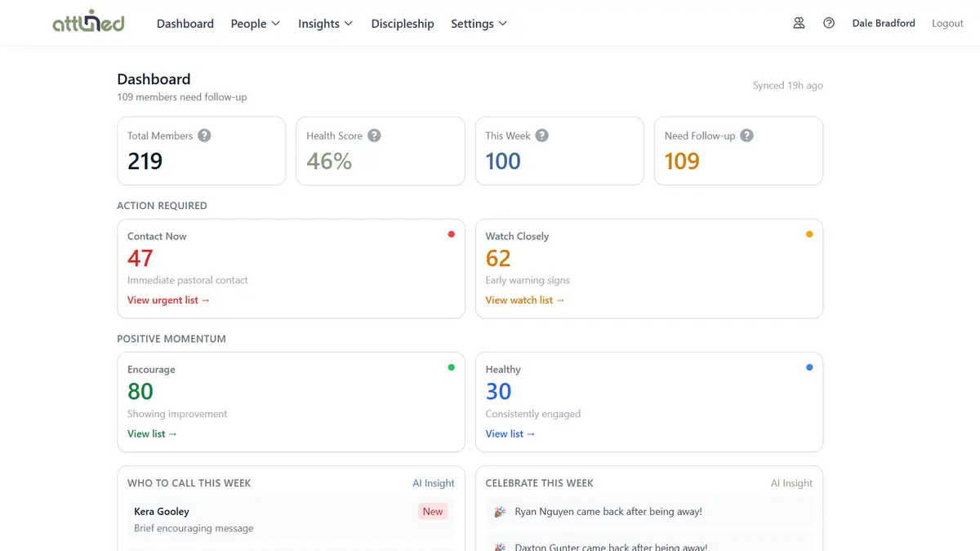Click the Watch Closely 62 count

498,258
